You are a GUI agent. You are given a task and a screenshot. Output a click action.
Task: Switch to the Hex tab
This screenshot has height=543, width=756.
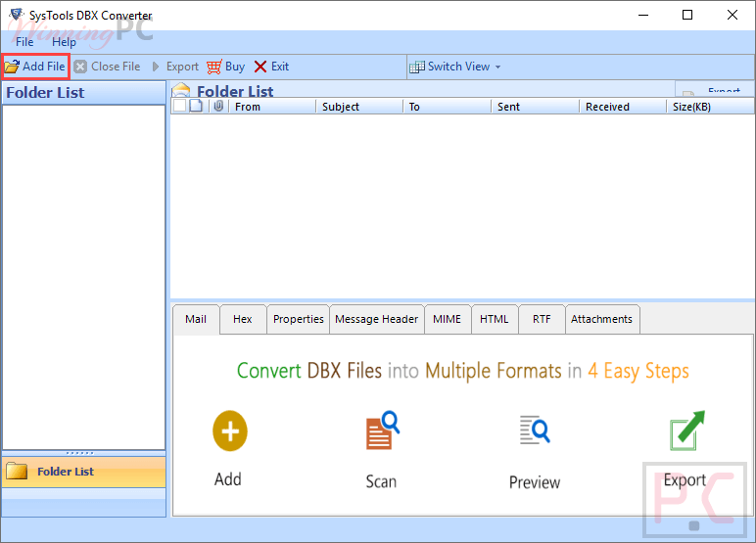coord(243,319)
